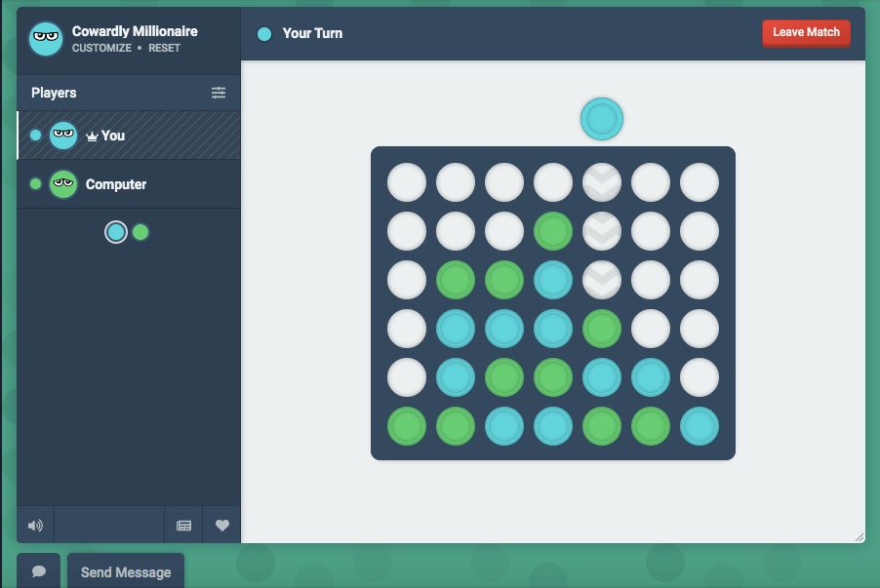Viewport: 880px width, 588px height.
Task: Open the chat speech bubble icon
Action: coord(39,571)
